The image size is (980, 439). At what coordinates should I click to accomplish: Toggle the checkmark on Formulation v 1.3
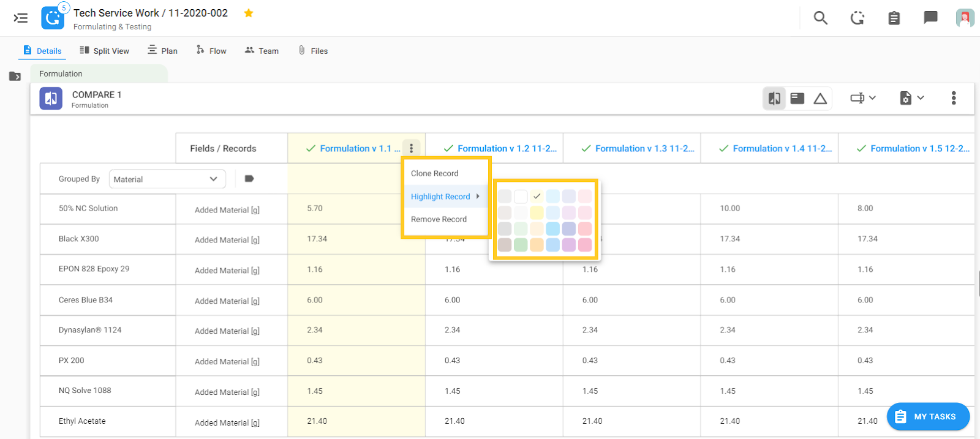pos(586,148)
